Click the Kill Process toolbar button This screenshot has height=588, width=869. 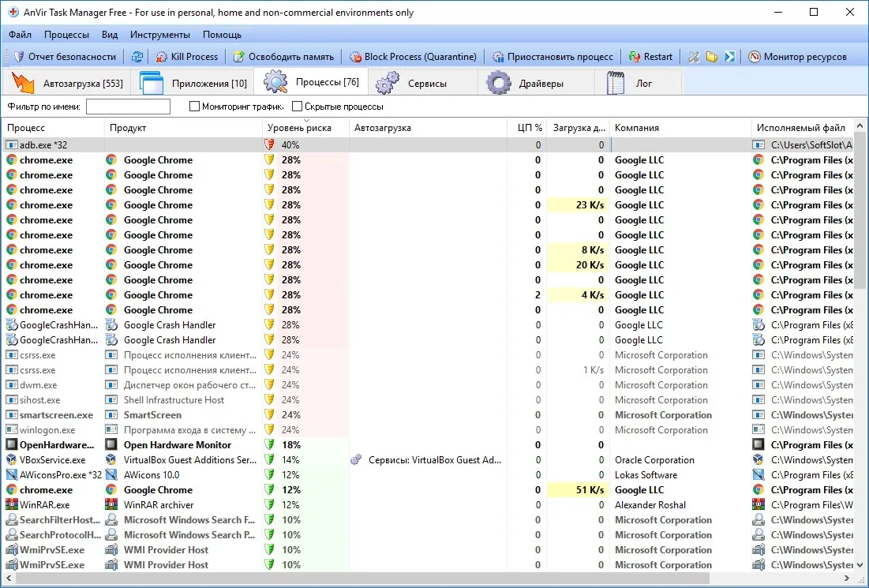pos(187,57)
